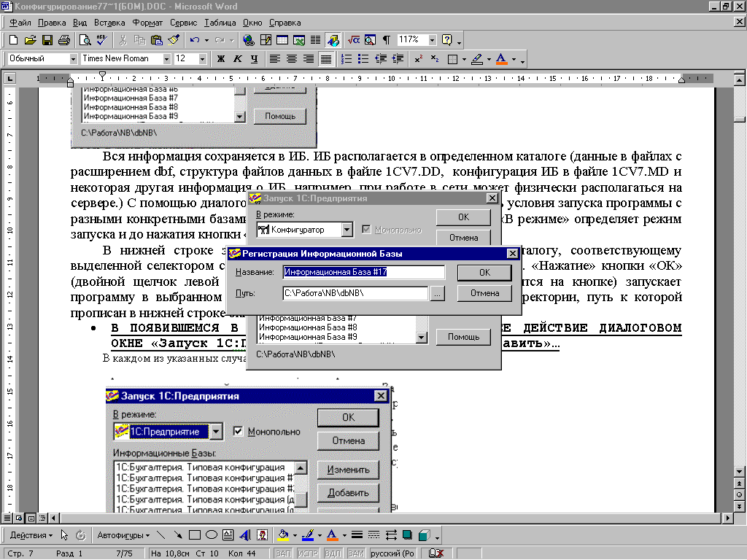Click the Columns layout icon
The image size is (747, 560).
point(315,40)
